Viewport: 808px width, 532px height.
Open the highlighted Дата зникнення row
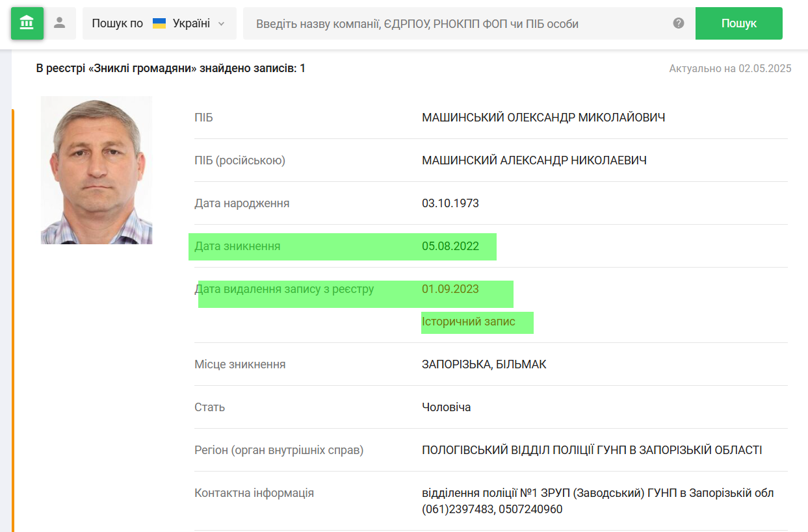pyautogui.click(x=343, y=247)
